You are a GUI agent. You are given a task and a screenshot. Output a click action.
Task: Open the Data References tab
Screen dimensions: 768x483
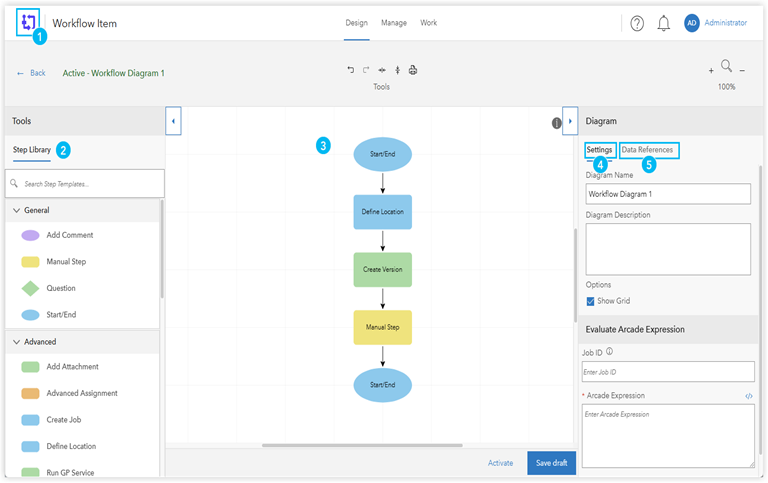pyautogui.click(x=647, y=150)
